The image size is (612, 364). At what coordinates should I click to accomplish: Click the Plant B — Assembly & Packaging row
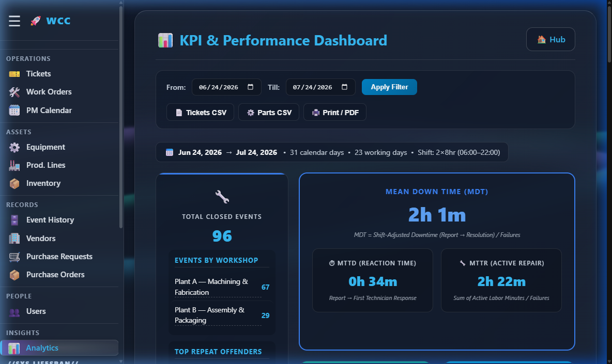[x=222, y=315]
